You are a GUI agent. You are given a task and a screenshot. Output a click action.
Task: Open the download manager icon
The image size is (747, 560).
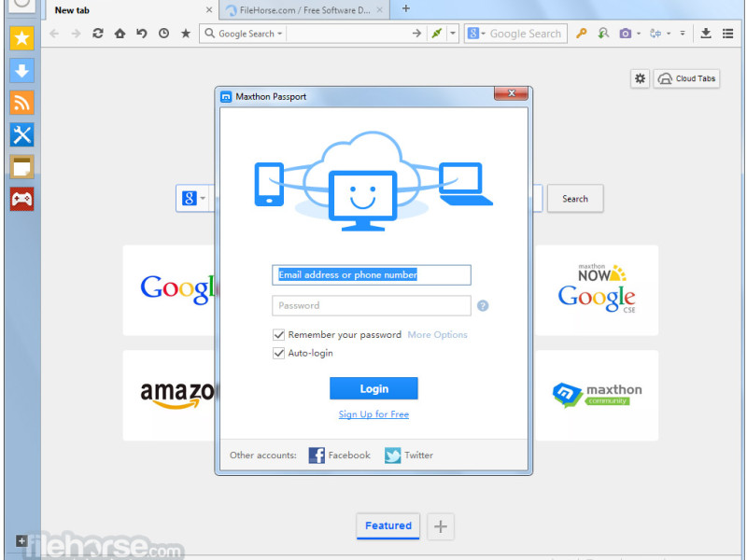pyautogui.click(x=706, y=34)
